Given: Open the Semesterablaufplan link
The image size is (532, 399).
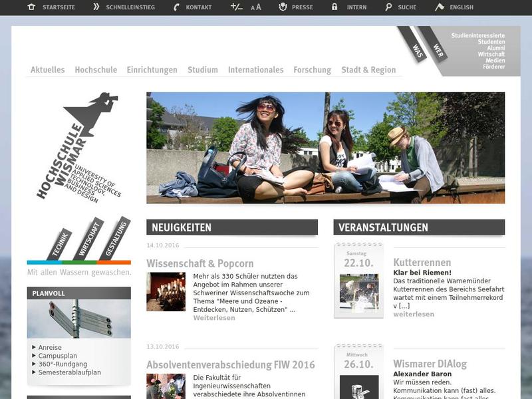Looking at the screenshot, I should (x=70, y=372).
